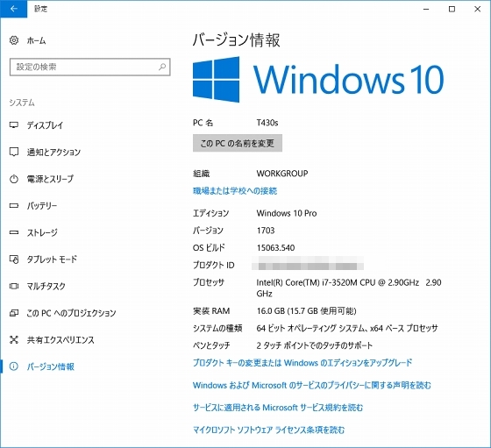The image size is (491, 448).
Task: Open Microsoft サービス規約を読む link
Action: click(278, 408)
